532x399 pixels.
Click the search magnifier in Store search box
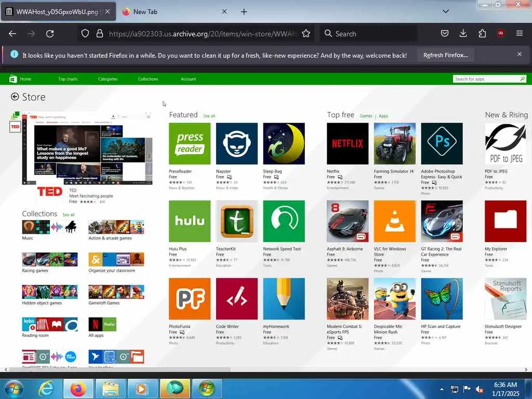tap(522, 79)
